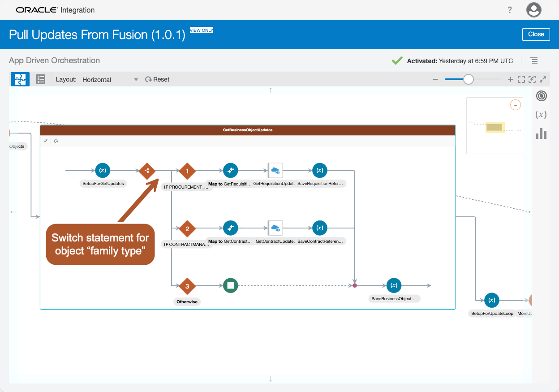
Task: Select SaveBusinessObject assign node
Action: [x=394, y=285]
